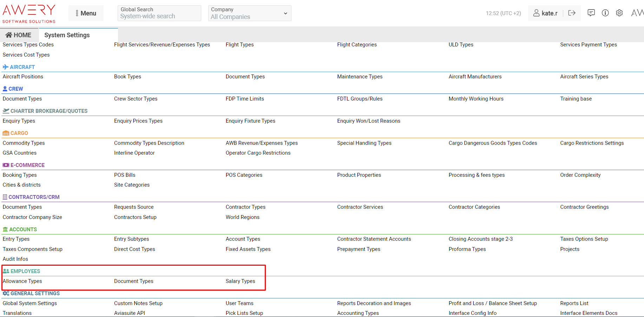Click the info circle icon

click(605, 13)
